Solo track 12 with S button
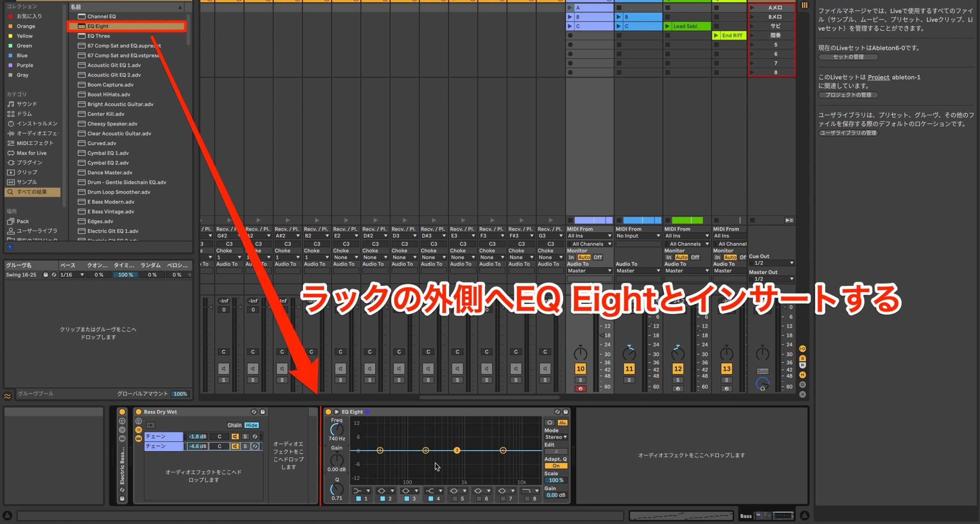This screenshot has width=980, height=524. (678, 380)
